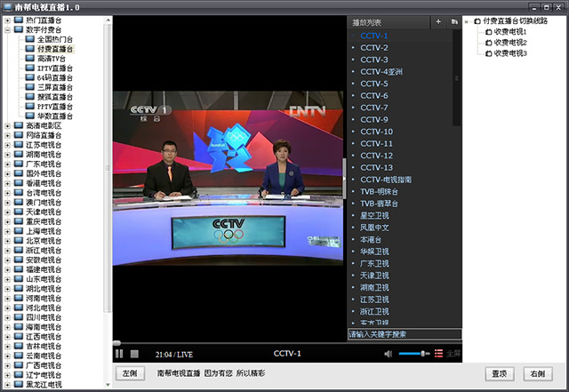Select the line 收费电视3

pyautogui.click(x=509, y=53)
